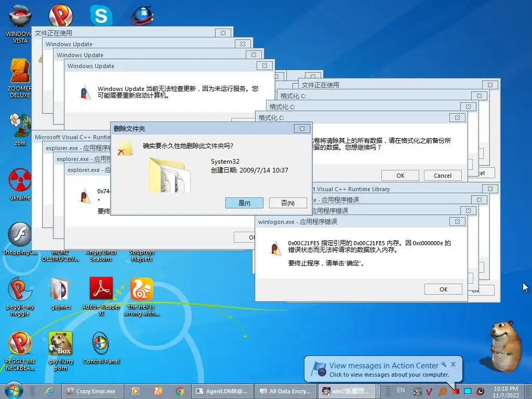Click OK in winlogon.exe error dialog
This screenshot has width=532, height=399.
coord(444,289)
